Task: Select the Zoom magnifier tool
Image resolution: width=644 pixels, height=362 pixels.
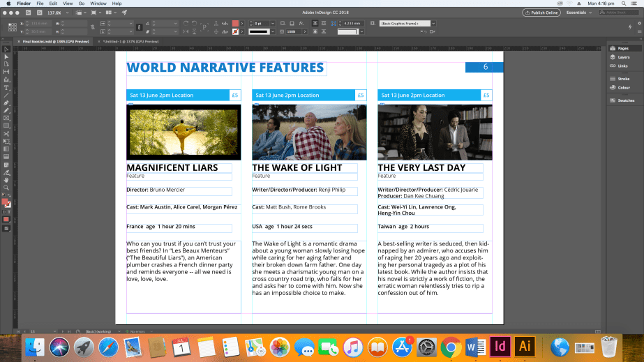Action: pyautogui.click(x=6, y=188)
